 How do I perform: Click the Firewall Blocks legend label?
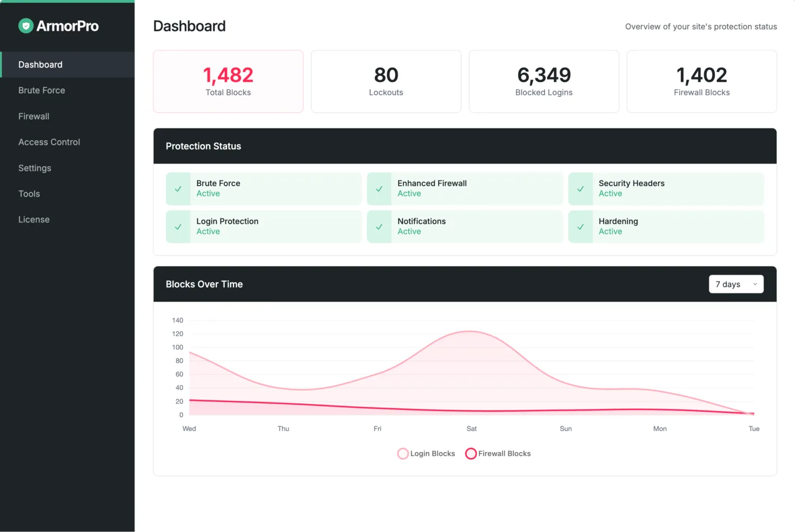504,454
